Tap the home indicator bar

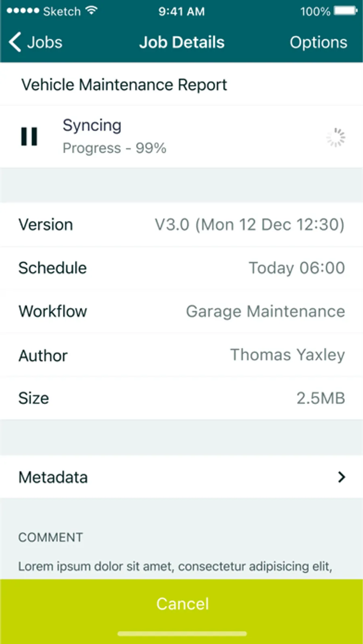182,634
